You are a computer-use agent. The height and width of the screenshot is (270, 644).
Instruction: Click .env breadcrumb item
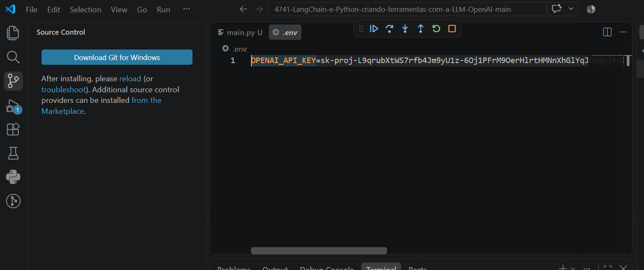pyautogui.click(x=234, y=49)
